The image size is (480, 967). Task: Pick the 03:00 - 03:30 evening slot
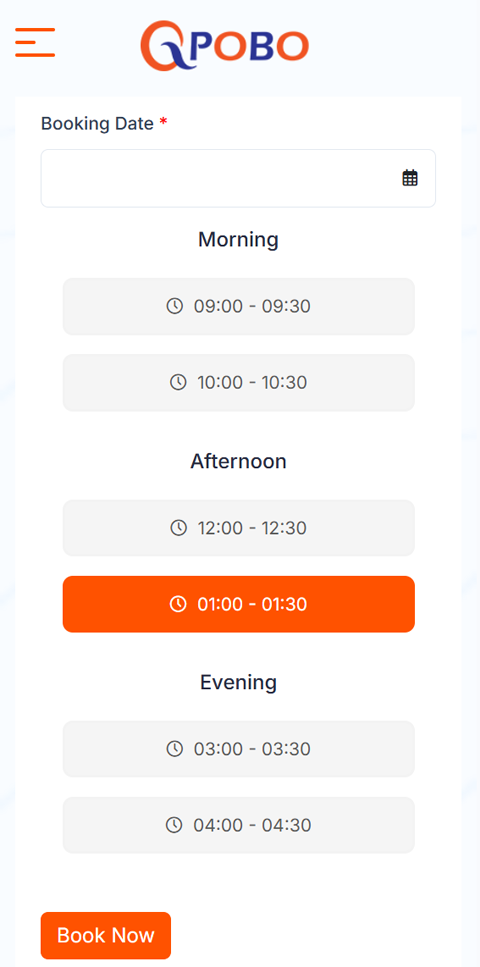pos(239,749)
